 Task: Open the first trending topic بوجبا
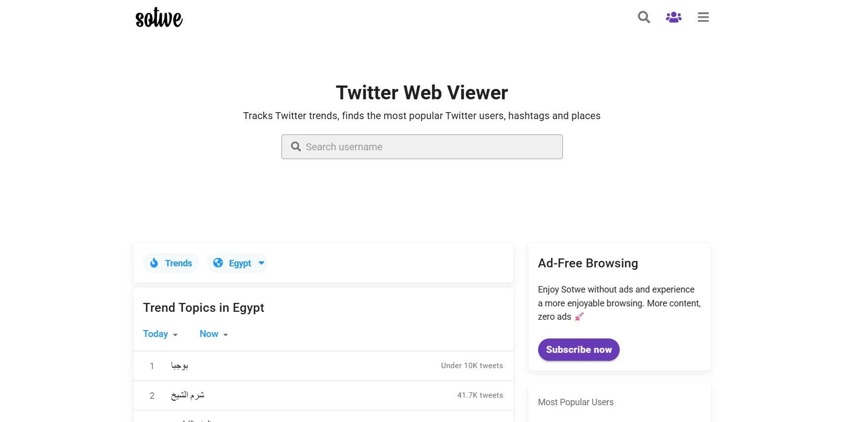180,366
